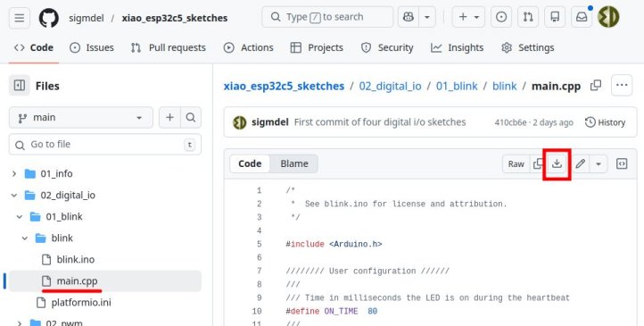Open the create new plus menu
Viewport: 644px width, 326px height.
[x=468, y=17]
